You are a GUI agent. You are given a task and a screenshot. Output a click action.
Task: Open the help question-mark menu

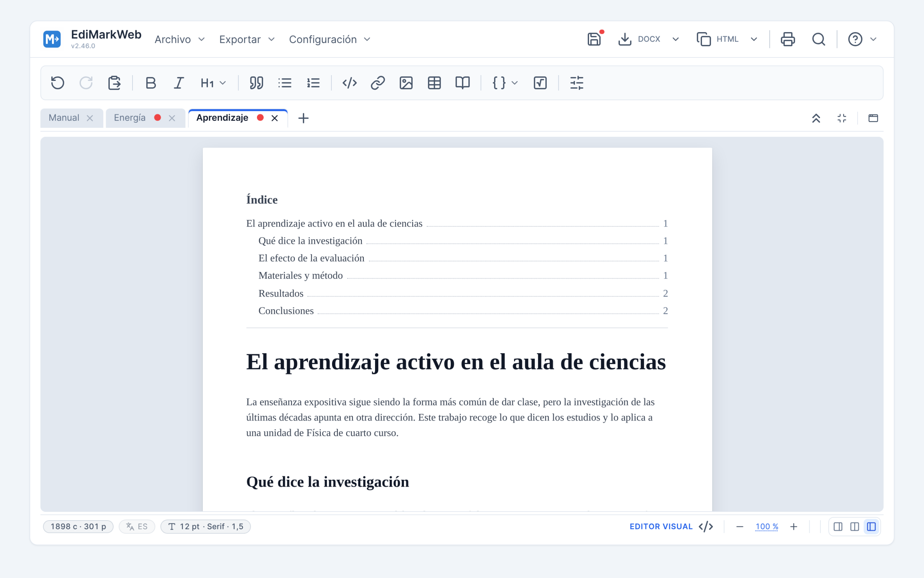point(862,39)
